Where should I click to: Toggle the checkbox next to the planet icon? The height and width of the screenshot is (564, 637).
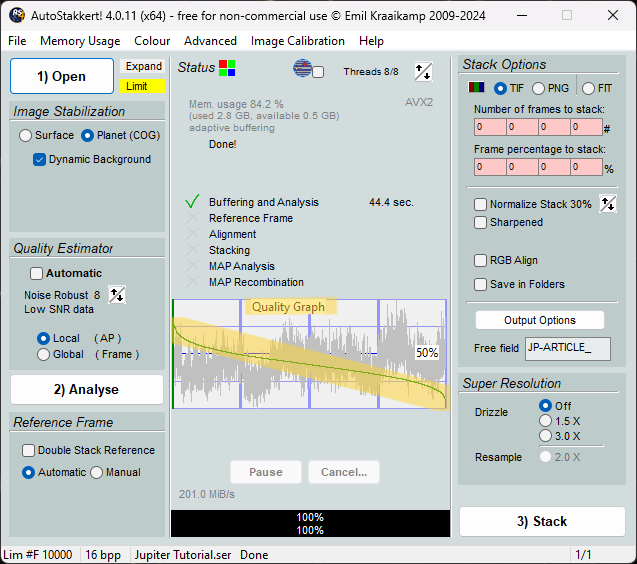click(x=318, y=72)
